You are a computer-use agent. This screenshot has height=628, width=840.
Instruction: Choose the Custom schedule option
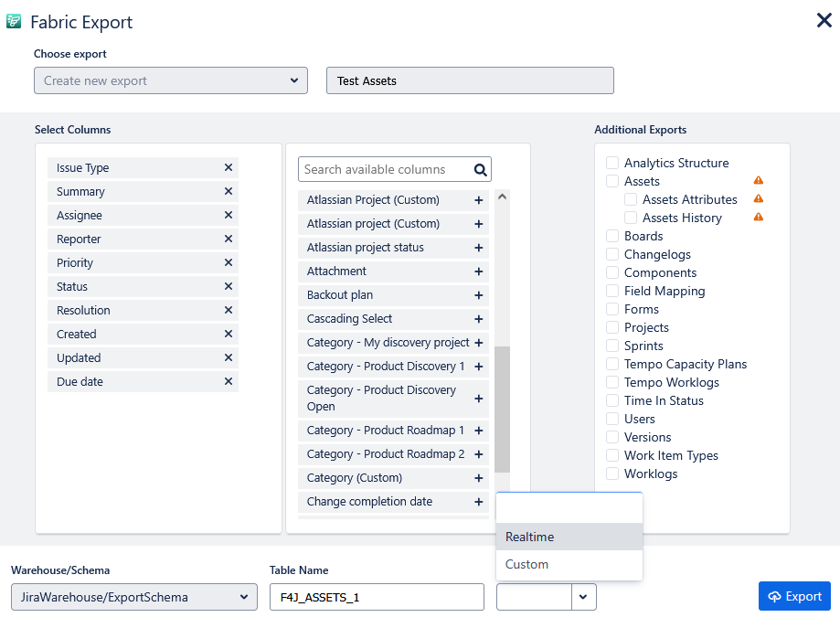(569, 564)
